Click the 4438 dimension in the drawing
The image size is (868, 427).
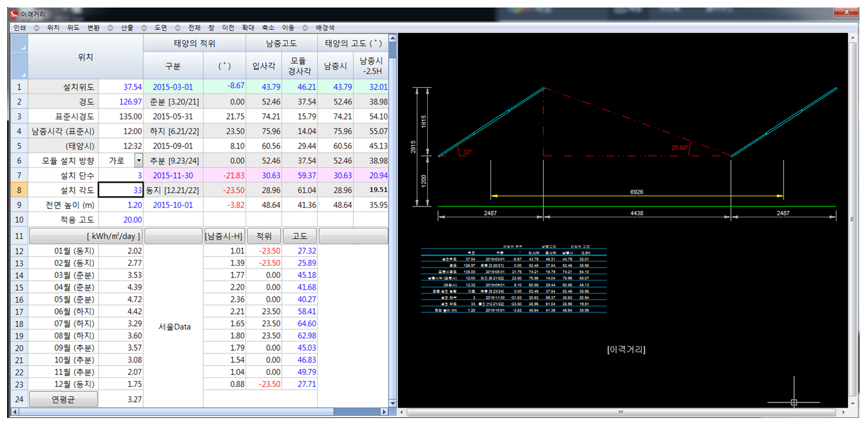coord(637,213)
